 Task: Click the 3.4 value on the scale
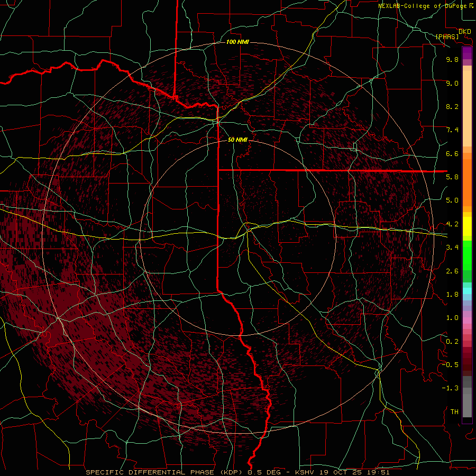click(452, 248)
